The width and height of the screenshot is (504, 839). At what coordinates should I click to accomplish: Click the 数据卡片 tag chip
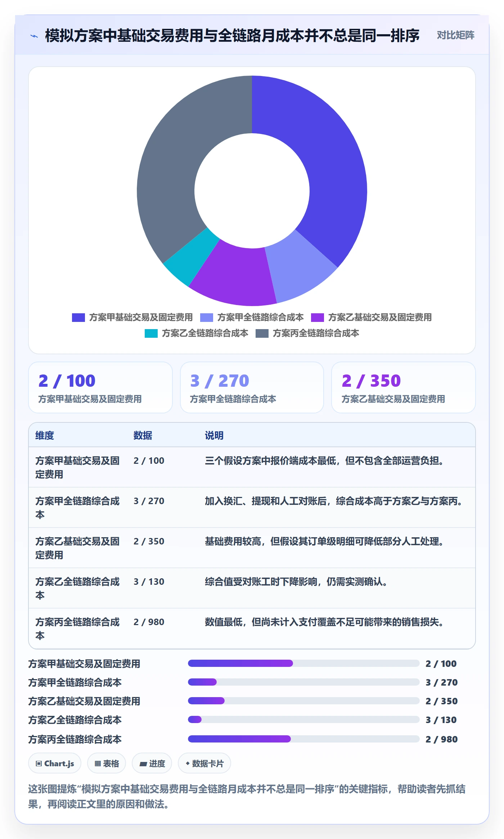click(x=204, y=763)
